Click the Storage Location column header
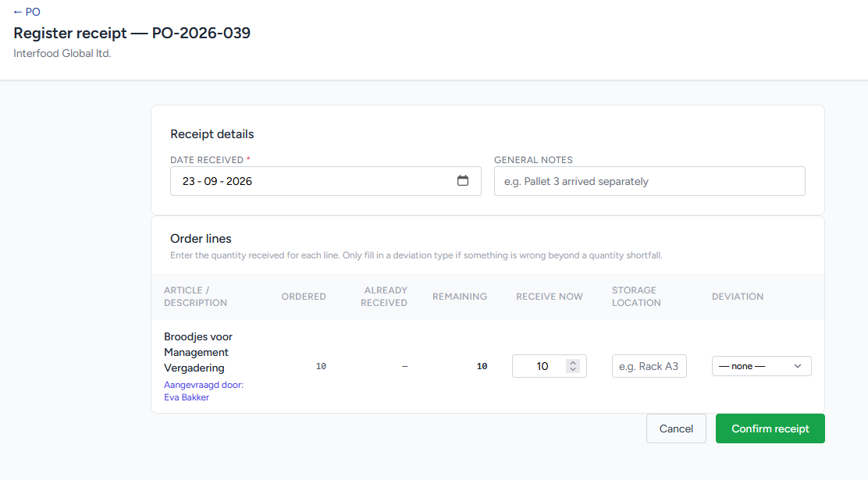Viewport: 868px width, 480px height. [636, 296]
